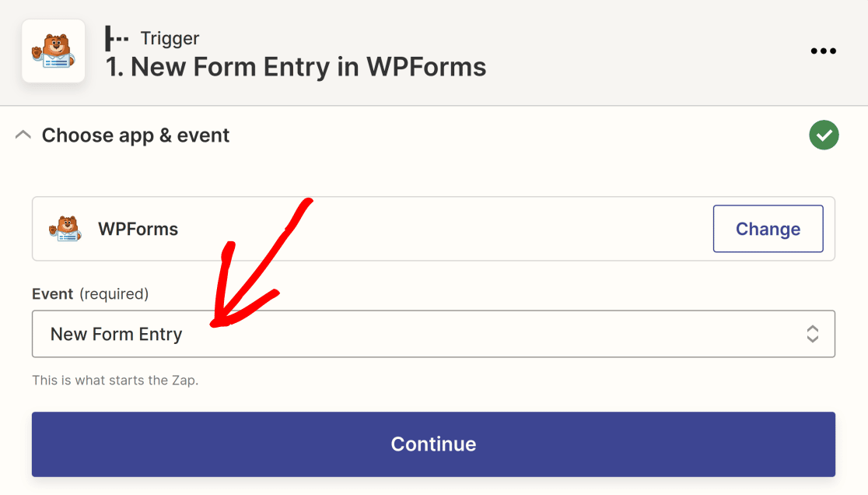The image size is (868, 495).
Task: Click the Event dropdown up-down arrows
Action: (x=812, y=334)
